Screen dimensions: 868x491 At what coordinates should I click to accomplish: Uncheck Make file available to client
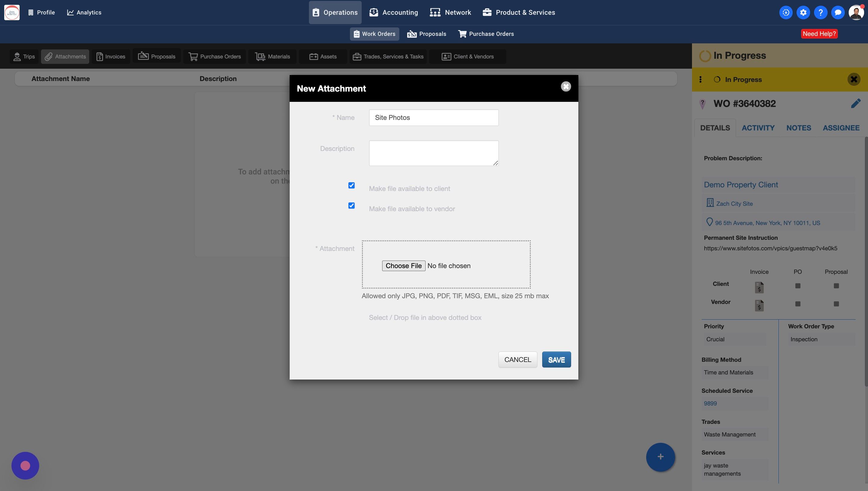(351, 186)
